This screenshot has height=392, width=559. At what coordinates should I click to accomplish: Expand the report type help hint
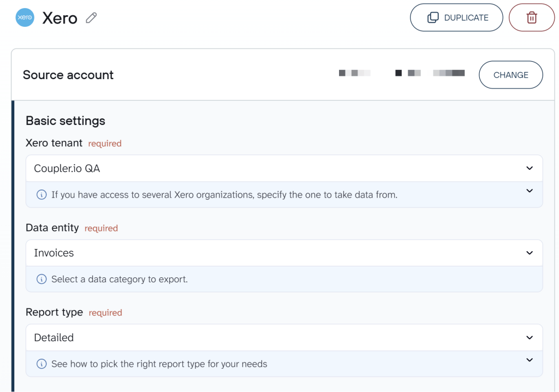(x=530, y=360)
